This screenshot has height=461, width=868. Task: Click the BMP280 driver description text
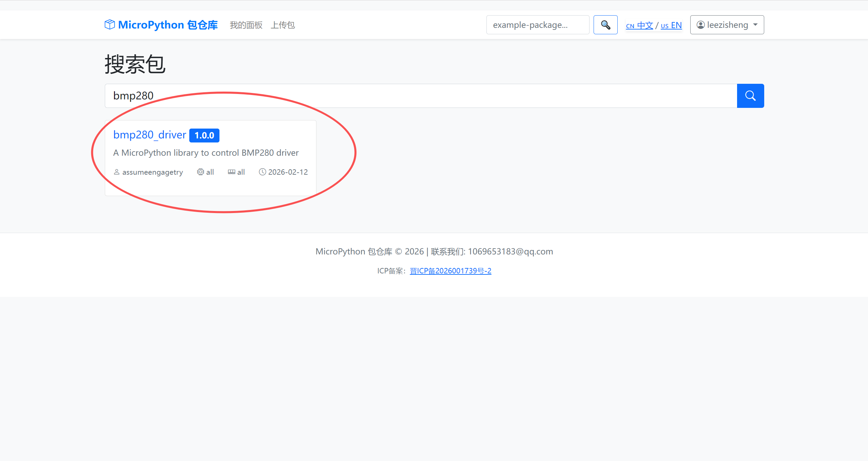206,153
